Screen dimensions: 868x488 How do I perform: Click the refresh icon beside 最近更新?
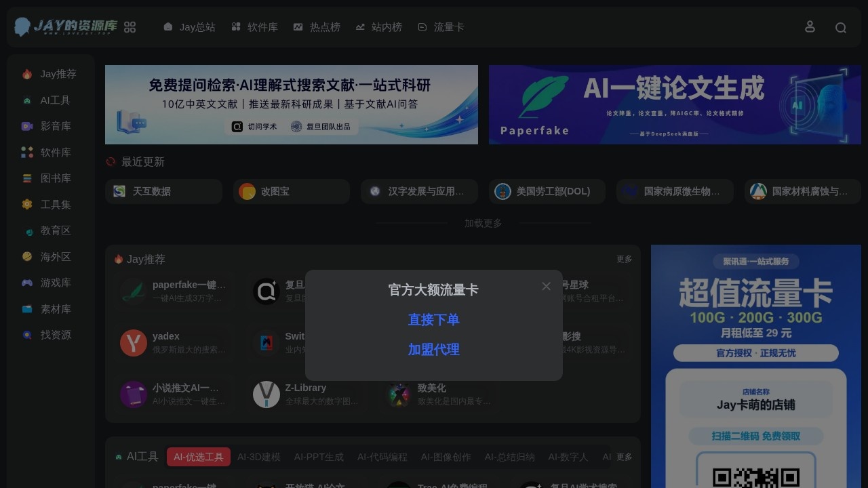click(111, 162)
